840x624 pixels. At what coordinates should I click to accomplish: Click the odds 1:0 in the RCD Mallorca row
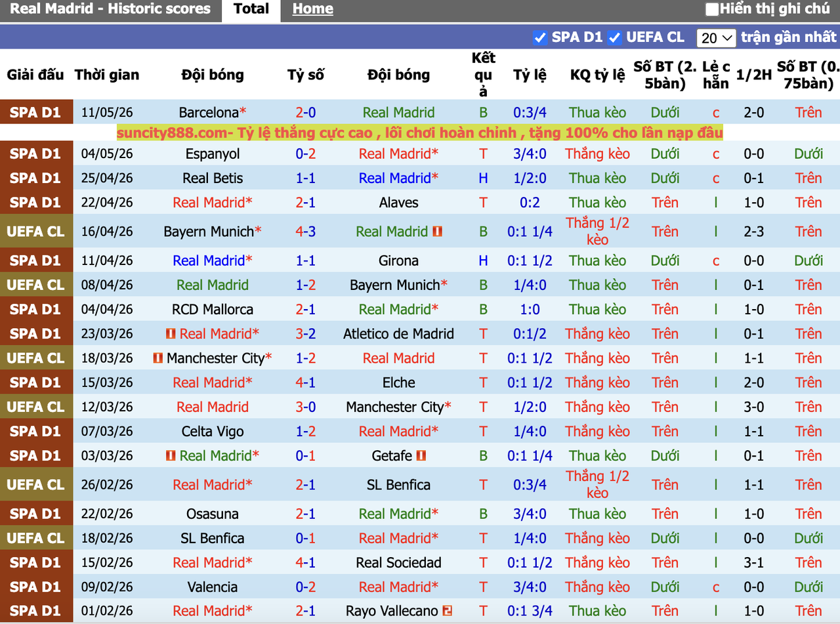pyautogui.click(x=530, y=310)
